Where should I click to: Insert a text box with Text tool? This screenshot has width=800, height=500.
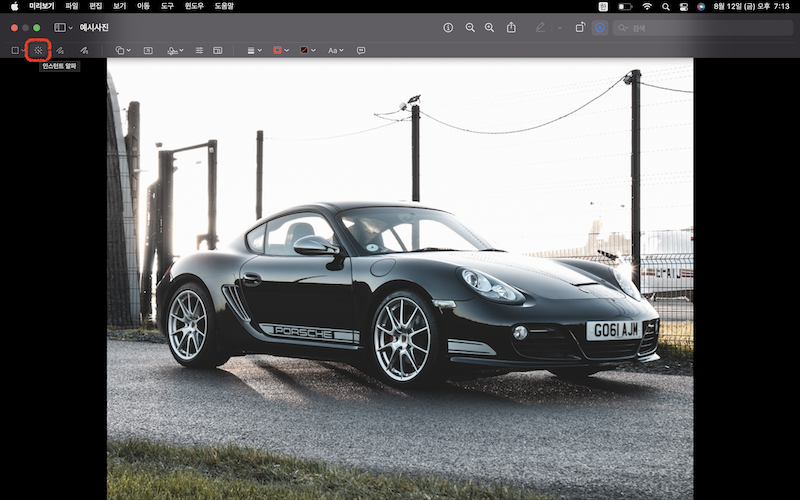tap(148, 51)
